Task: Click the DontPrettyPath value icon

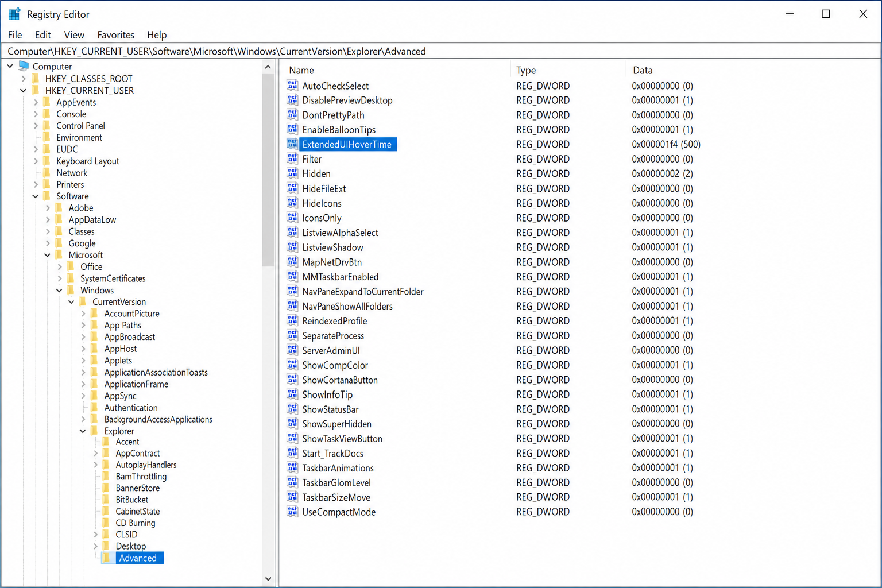Action: tap(292, 115)
